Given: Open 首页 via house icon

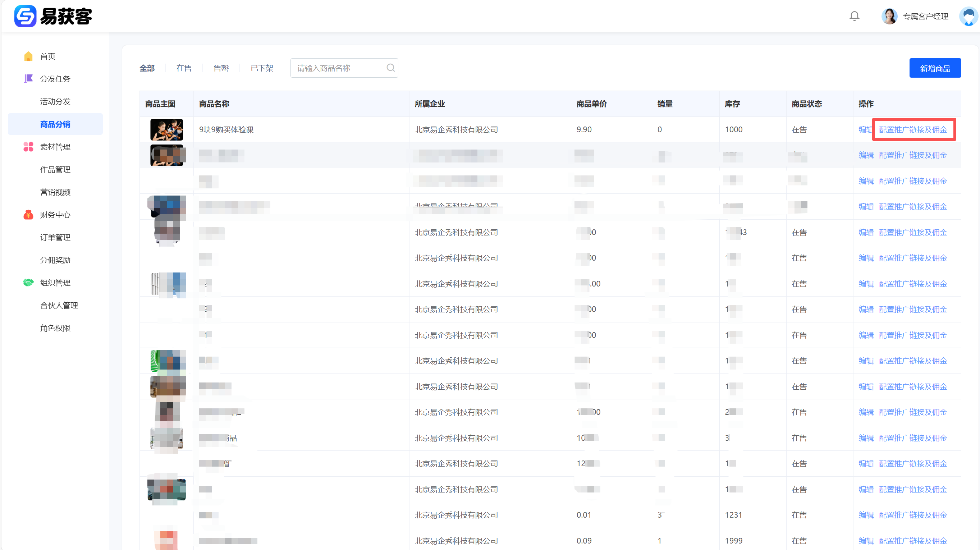Looking at the screenshot, I should pos(28,56).
